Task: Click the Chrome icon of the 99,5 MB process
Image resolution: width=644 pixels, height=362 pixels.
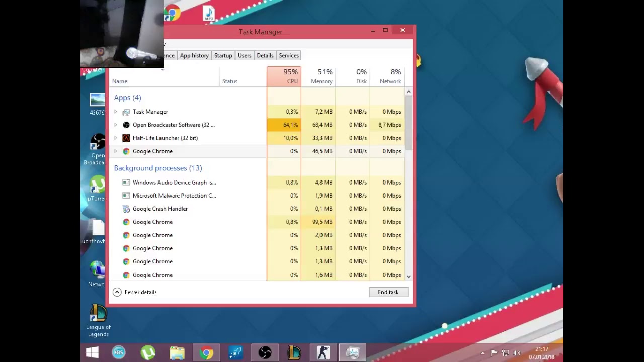Action: coord(126,222)
